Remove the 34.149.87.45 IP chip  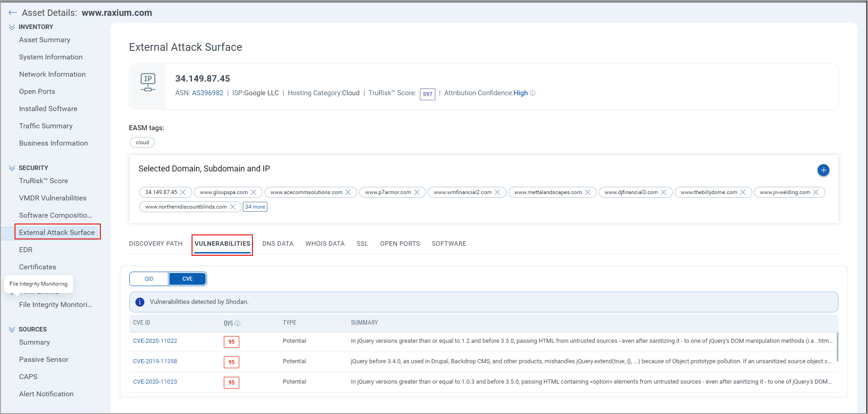click(183, 192)
